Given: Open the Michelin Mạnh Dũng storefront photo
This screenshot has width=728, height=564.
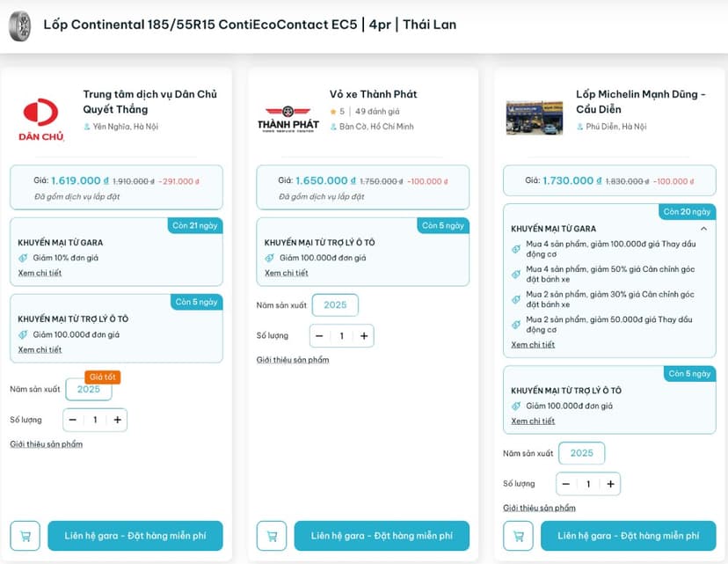Looking at the screenshot, I should tap(534, 118).
